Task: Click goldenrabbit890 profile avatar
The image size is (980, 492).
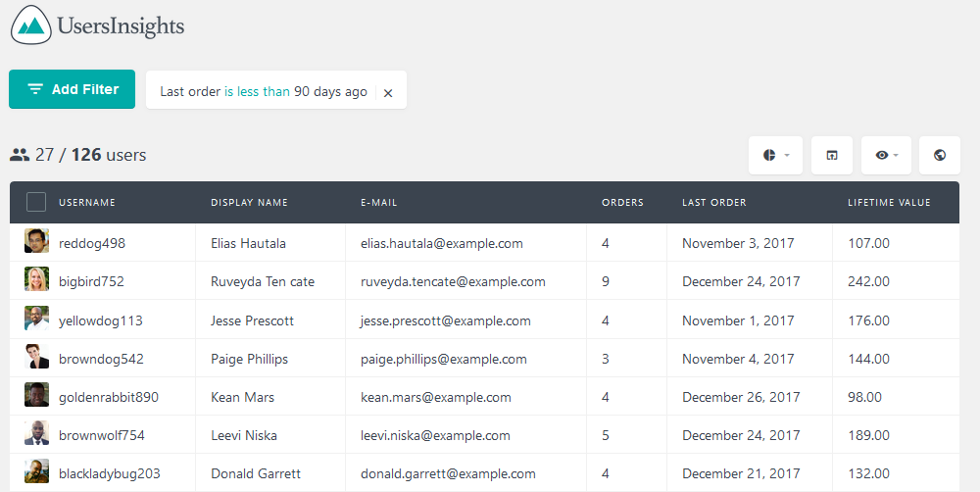Action: click(37, 394)
